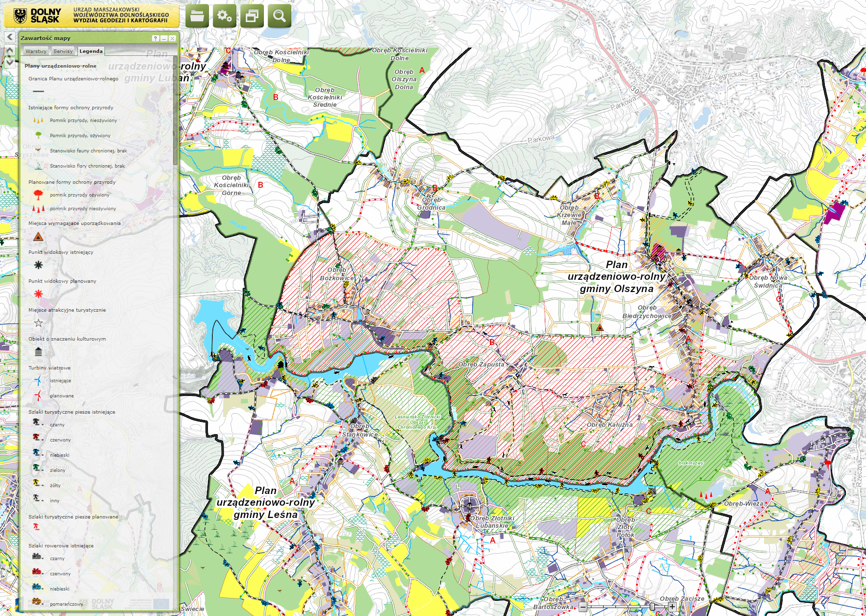866x616 pixels.
Task: Click the help question mark in panel header
Action: click(x=155, y=38)
